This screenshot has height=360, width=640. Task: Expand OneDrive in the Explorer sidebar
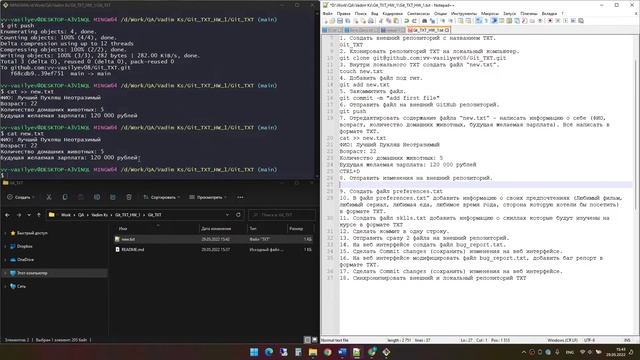pos(5,260)
